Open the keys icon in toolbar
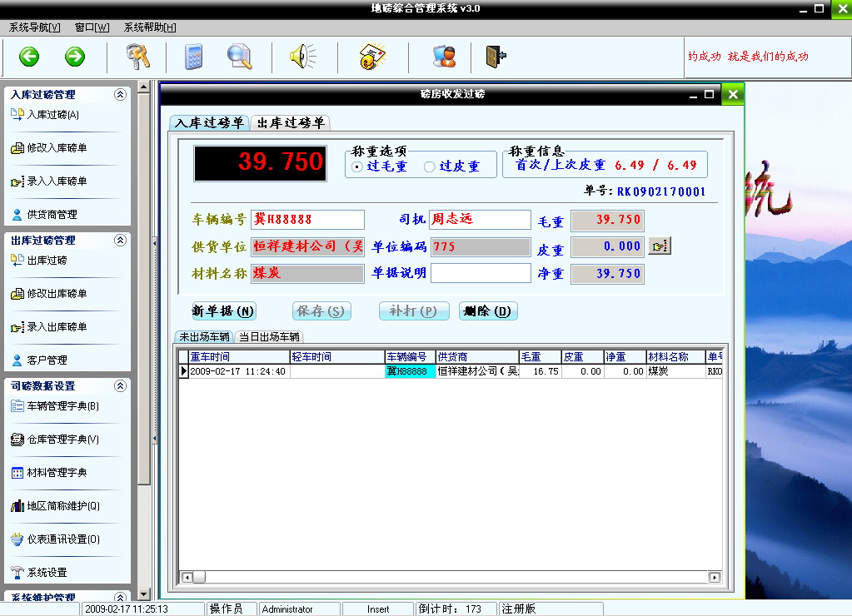Screen dimensions: 852x616 [x=137, y=57]
